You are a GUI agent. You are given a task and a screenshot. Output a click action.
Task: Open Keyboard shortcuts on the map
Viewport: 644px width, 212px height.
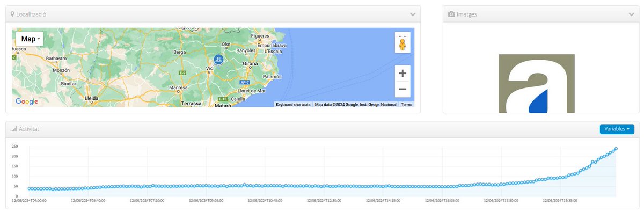293,105
